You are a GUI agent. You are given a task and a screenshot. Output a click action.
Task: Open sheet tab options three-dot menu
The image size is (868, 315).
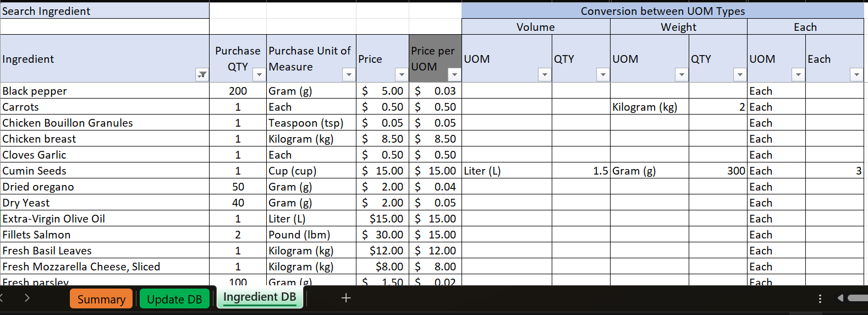(x=820, y=298)
